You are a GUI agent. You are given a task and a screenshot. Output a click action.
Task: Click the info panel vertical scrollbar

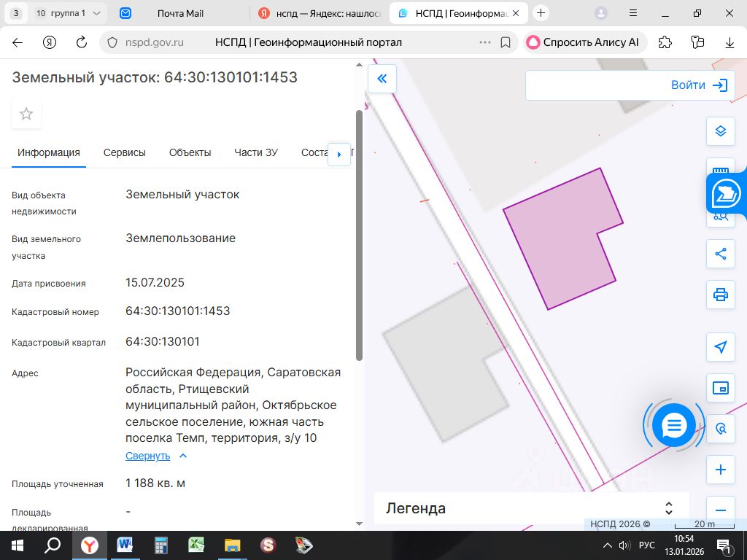pos(359,236)
